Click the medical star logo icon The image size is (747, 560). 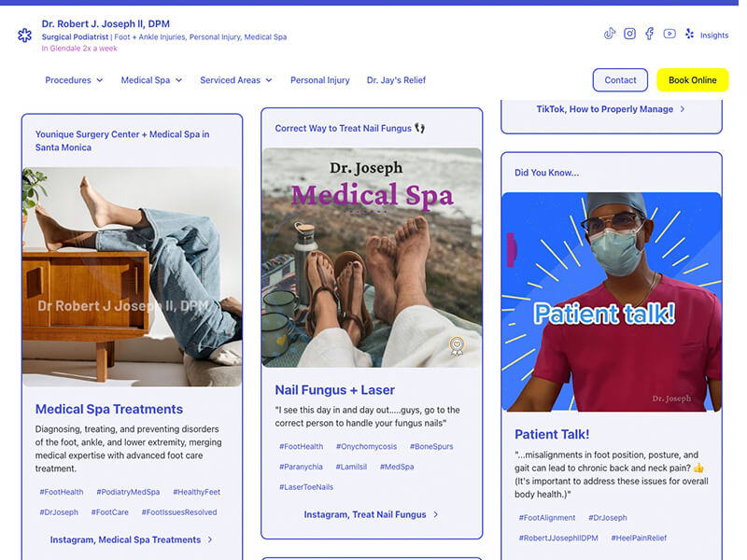(25, 35)
